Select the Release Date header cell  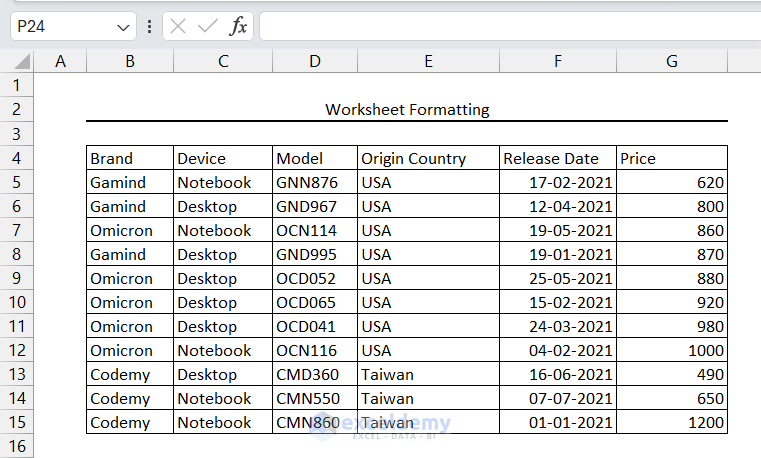point(558,158)
